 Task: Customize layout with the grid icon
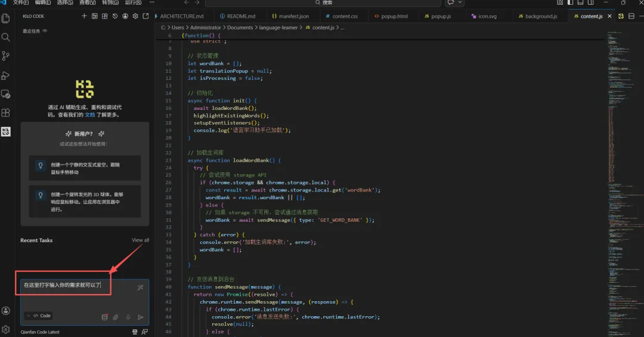[x=560, y=2]
